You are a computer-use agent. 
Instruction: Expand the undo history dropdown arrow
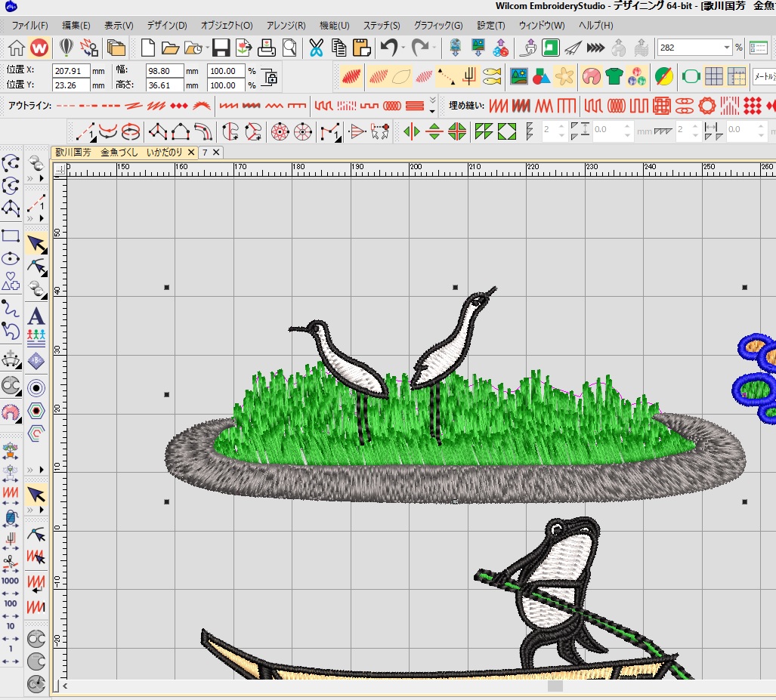point(403,48)
